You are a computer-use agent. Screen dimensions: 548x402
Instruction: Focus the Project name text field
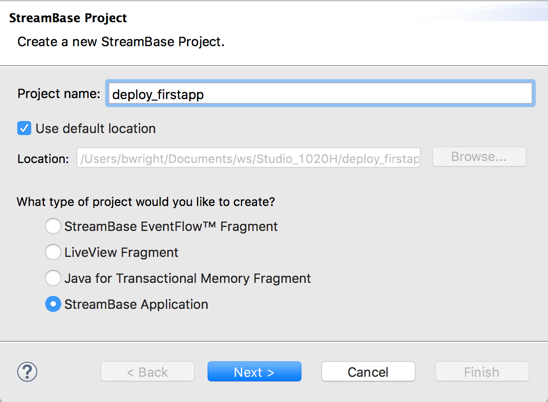pyautogui.click(x=320, y=93)
